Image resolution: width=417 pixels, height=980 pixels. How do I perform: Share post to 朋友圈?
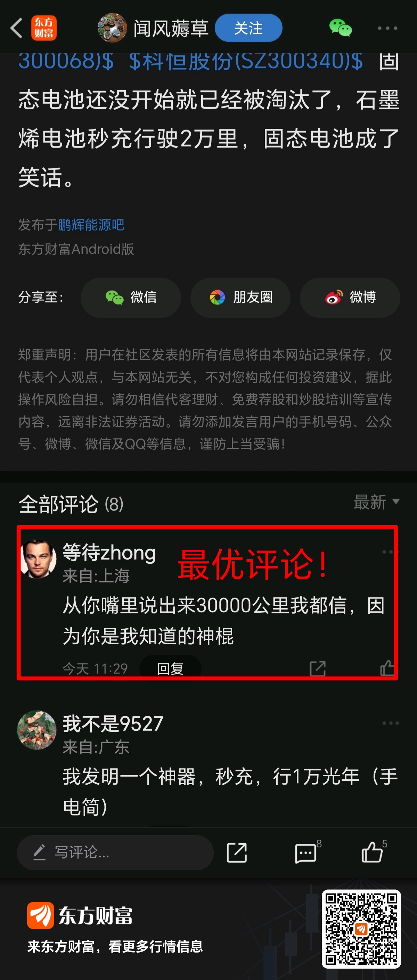click(240, 298)
